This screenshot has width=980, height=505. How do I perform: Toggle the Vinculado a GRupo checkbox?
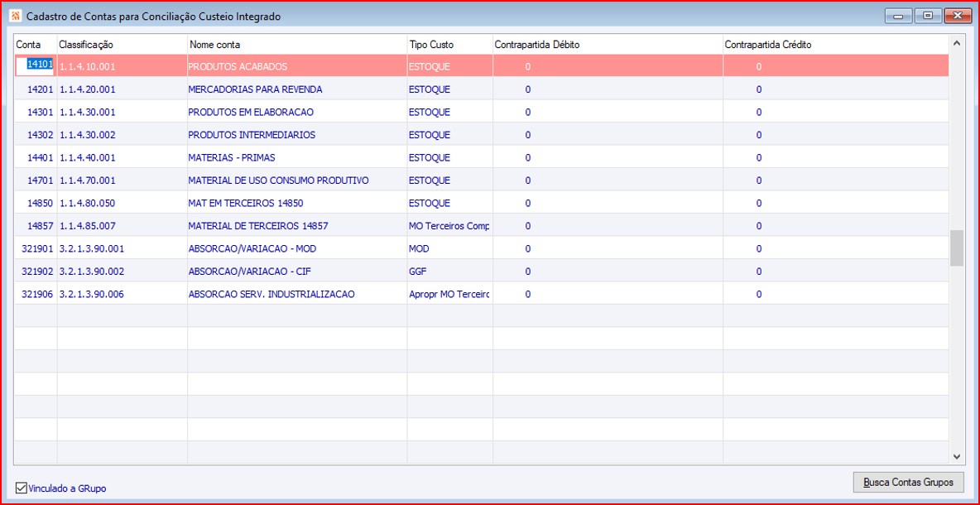click(22, 488)
